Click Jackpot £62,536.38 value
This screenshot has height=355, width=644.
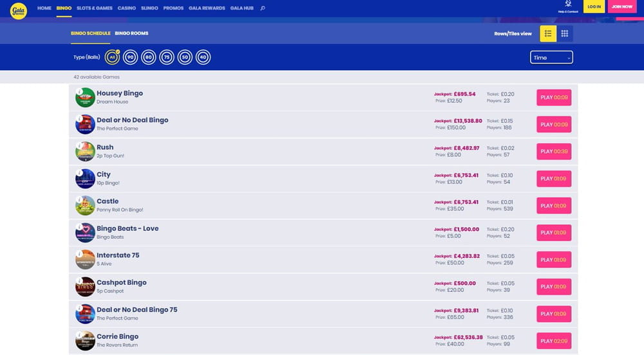point(468,338)
